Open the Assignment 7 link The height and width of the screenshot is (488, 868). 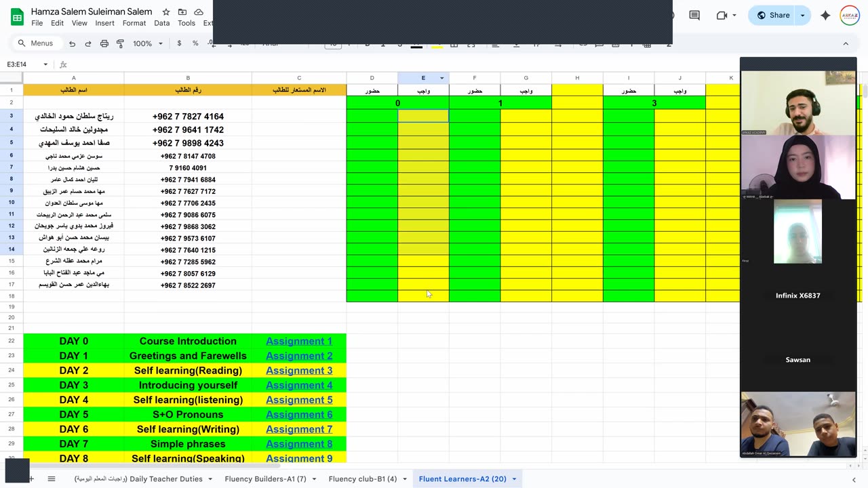tap(299, 429)
